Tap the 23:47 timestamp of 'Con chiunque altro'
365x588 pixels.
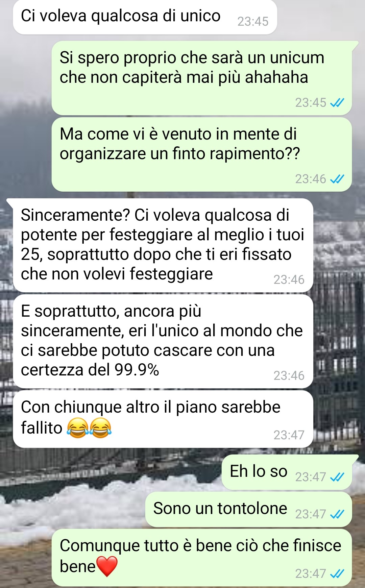289,435
